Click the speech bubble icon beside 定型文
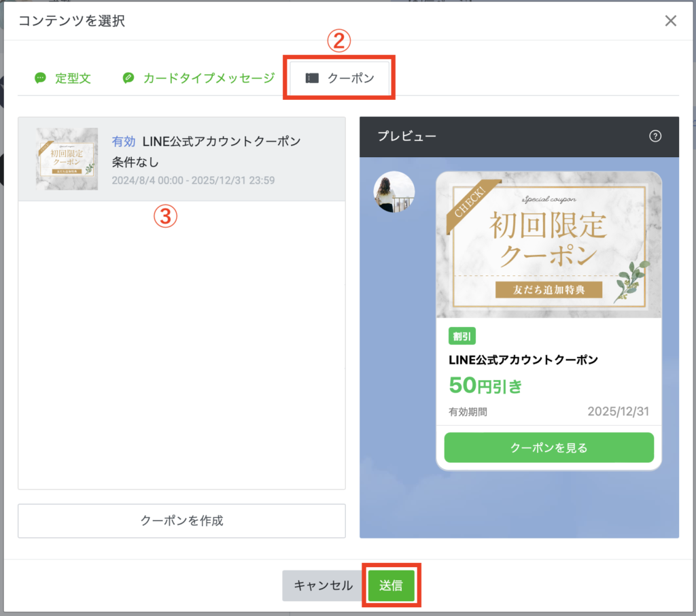The height and width of the screenshot is (616, 696). click(41, 78)
